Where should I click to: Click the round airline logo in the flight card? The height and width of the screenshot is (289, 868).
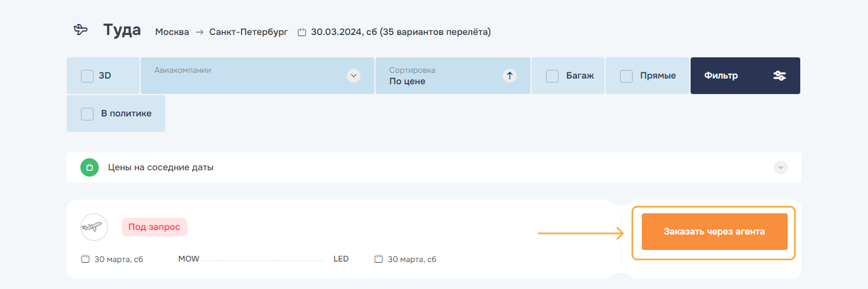tap(94, 227)
